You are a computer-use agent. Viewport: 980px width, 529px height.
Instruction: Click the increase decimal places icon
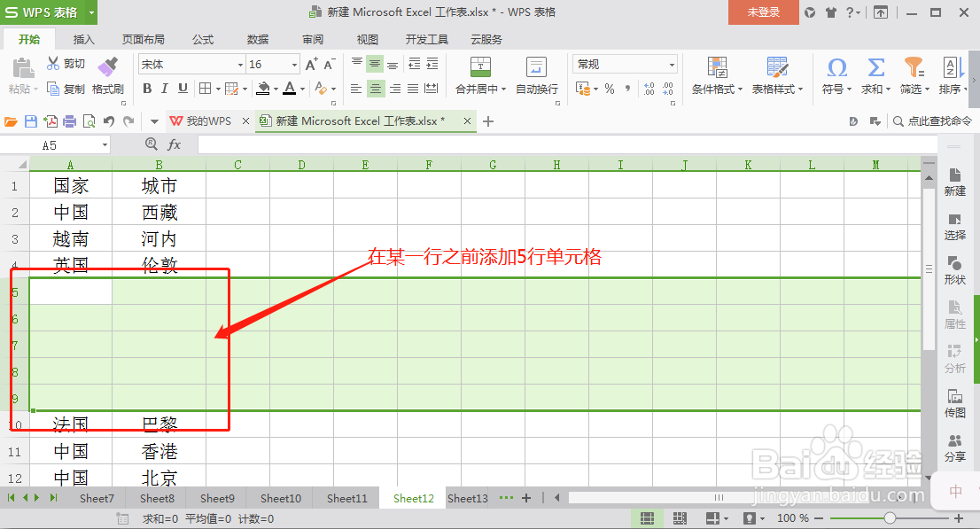[x=649, y=89]
